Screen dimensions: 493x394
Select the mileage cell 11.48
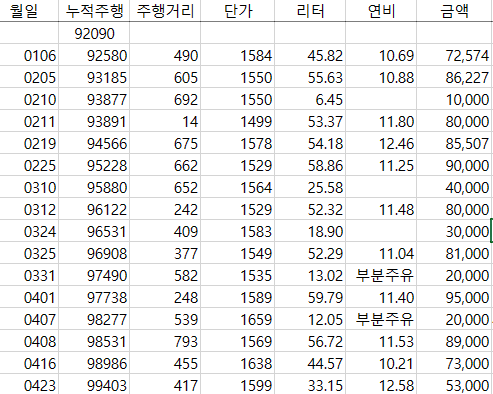click(x=381, y=209)
